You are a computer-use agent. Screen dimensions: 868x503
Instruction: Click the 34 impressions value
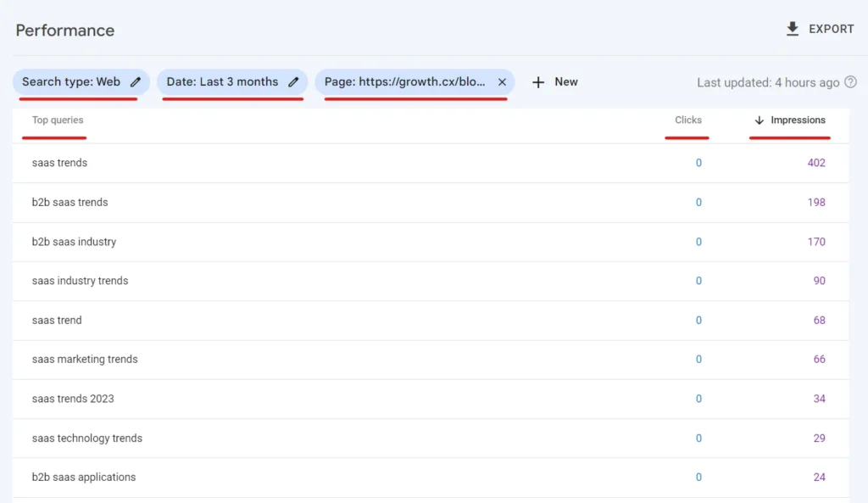820,399
